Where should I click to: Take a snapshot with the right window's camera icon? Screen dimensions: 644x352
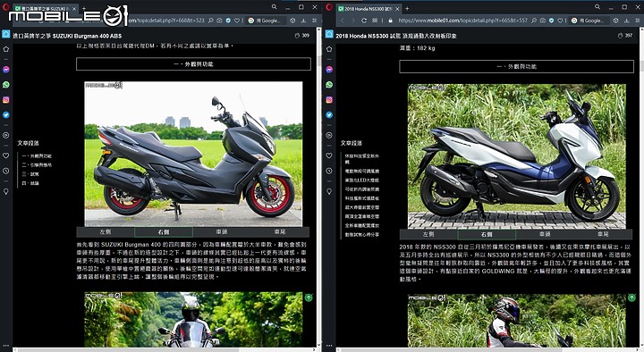543,21
